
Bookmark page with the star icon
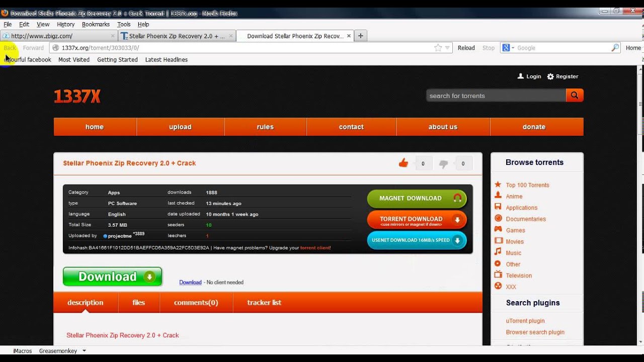click(x=438, y=48)
